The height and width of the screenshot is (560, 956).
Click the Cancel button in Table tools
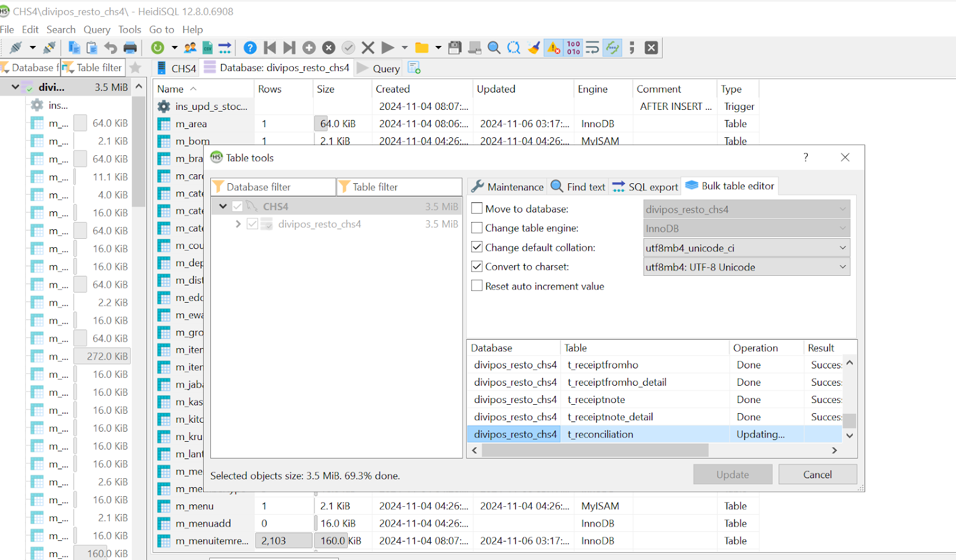pos(817,475)
